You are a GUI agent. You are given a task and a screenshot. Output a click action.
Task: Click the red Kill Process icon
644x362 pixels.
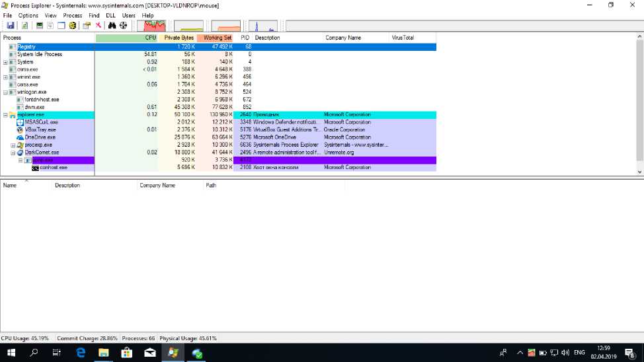(99, 26)
